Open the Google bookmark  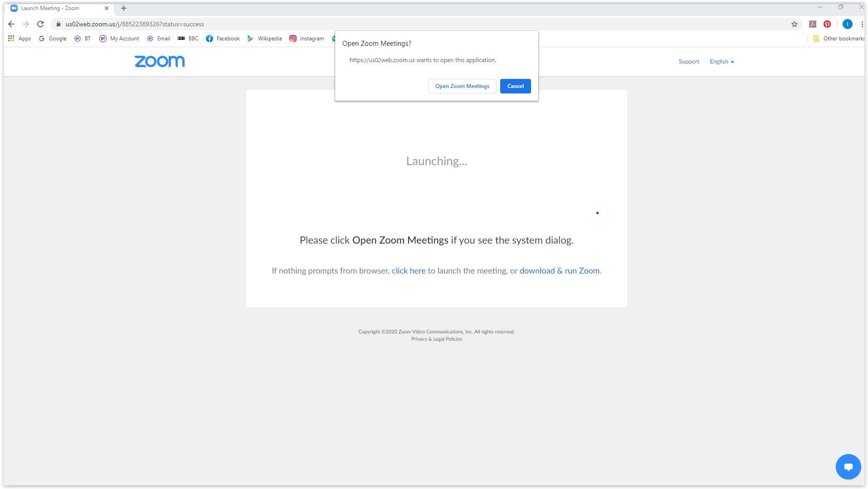tap(52, 39)
